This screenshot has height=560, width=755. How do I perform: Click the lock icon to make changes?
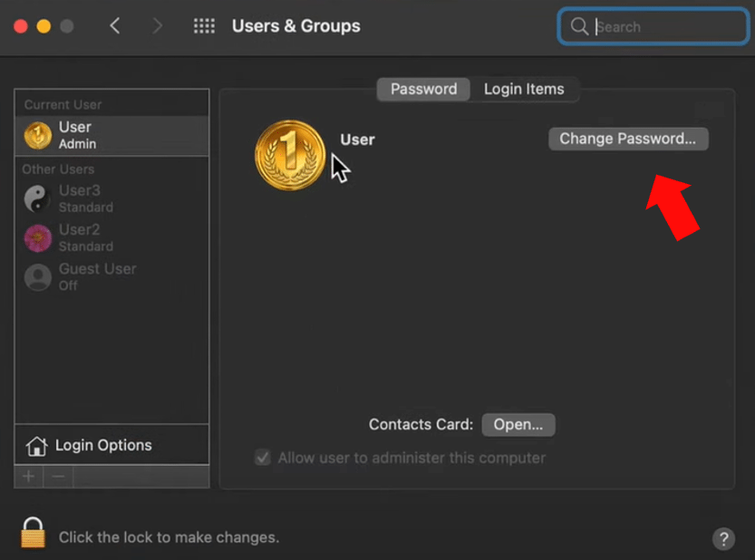pos(34,533)
